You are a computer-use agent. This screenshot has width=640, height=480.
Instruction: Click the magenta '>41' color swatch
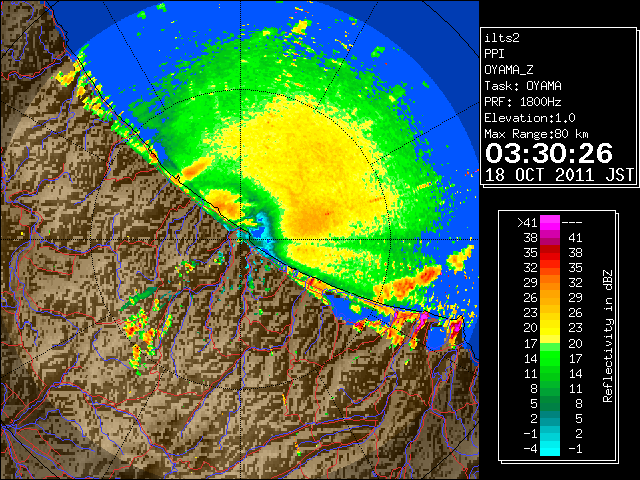[550, 222]
